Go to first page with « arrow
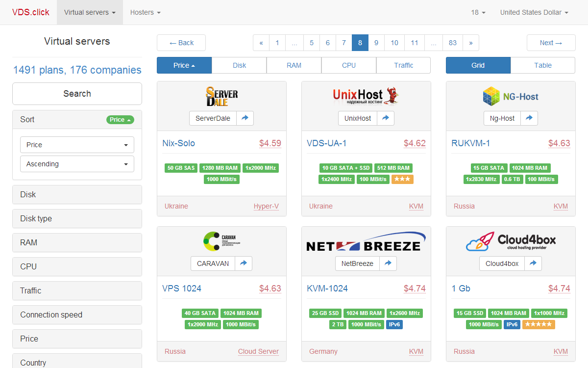 pyautogui.click(x=261, y=43)
